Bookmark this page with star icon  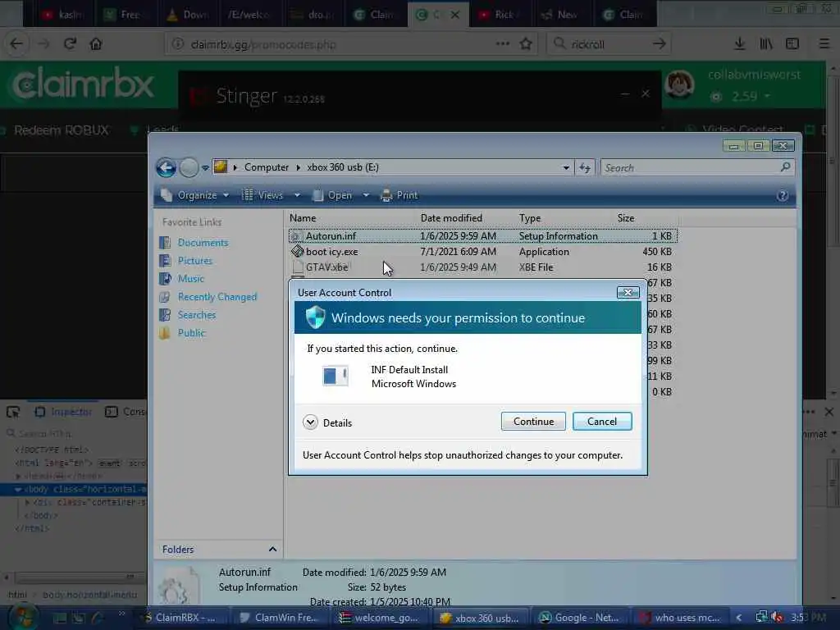pos(526,44)
